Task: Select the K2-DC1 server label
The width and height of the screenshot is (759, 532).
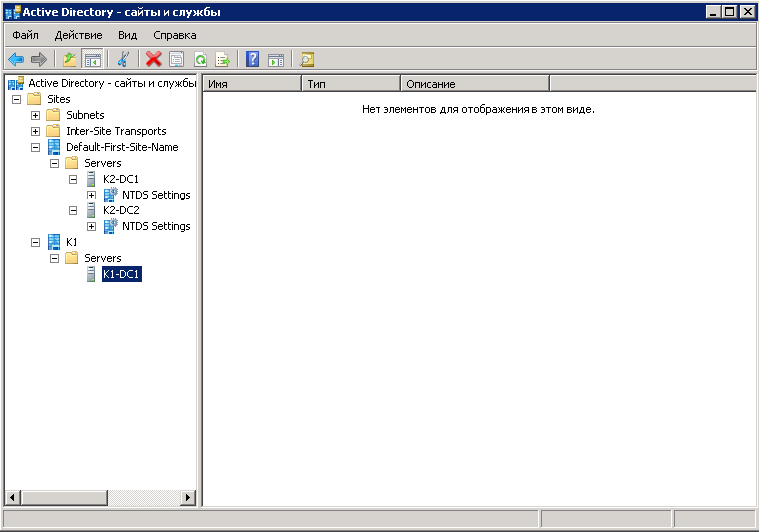Action: coord(121,179)
